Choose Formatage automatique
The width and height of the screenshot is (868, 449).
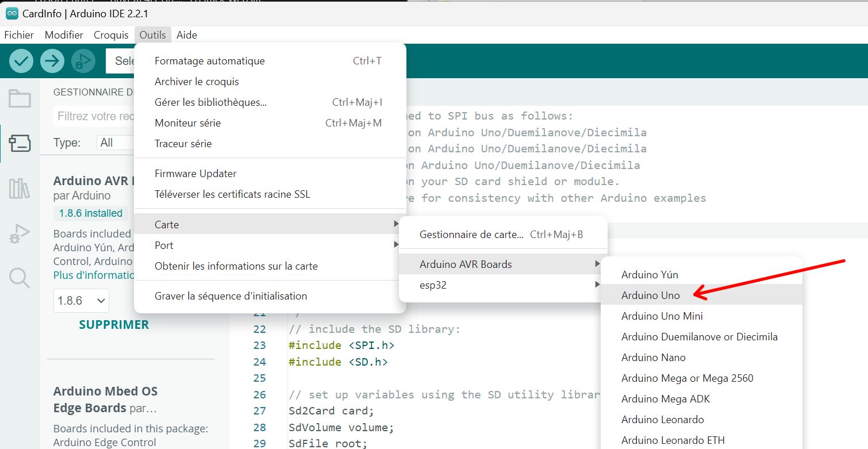(x=270, y=61)
